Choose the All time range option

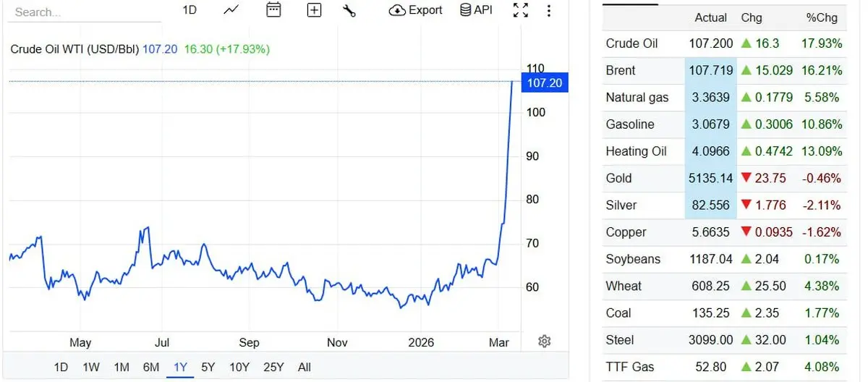[305, 367]
